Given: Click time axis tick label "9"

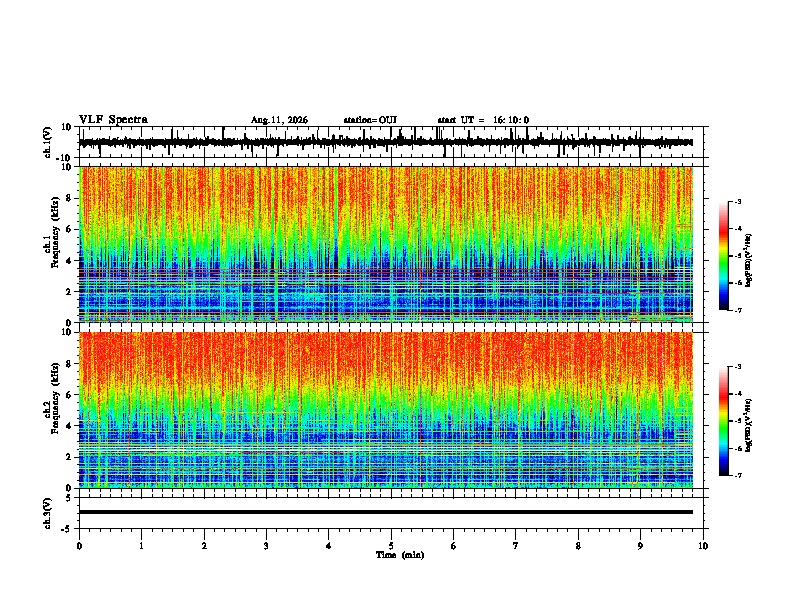Looking at the screenshot, I should tap(640, 546).
